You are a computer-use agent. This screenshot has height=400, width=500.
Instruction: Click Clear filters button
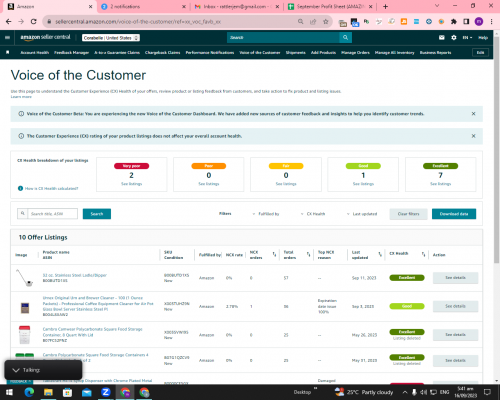tap(408, 214)
